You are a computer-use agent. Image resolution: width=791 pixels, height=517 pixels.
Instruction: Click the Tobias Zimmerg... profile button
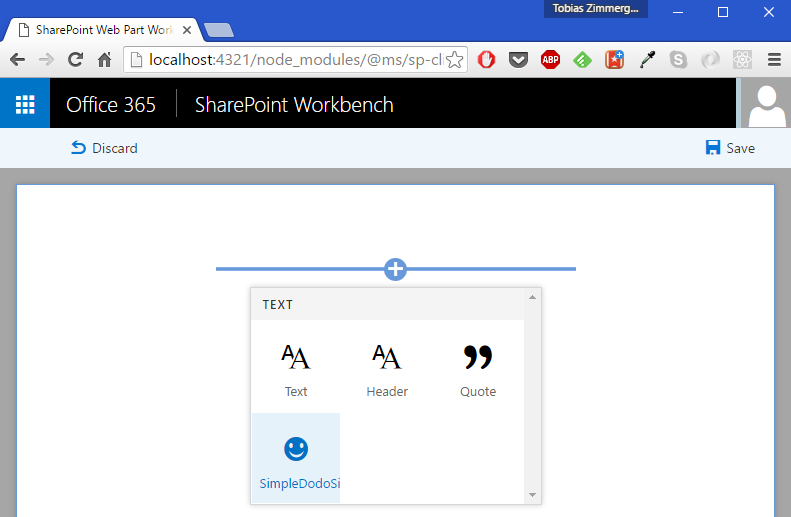point(596,9)
